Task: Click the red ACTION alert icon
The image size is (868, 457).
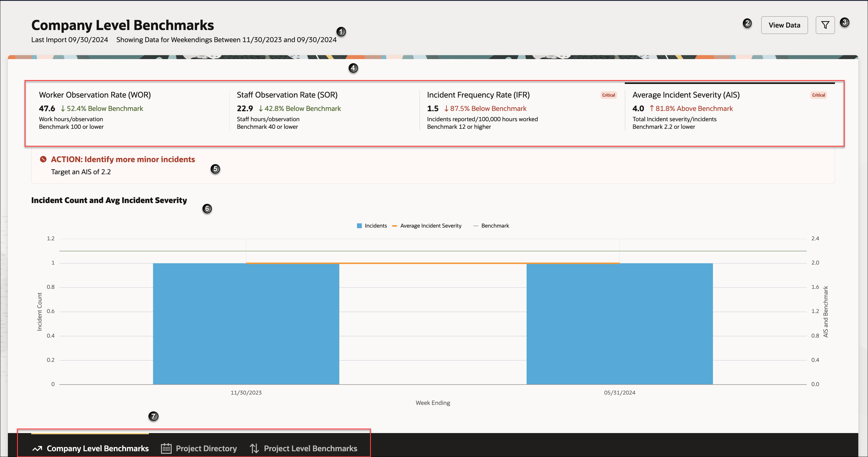Action: coord(43,159)
